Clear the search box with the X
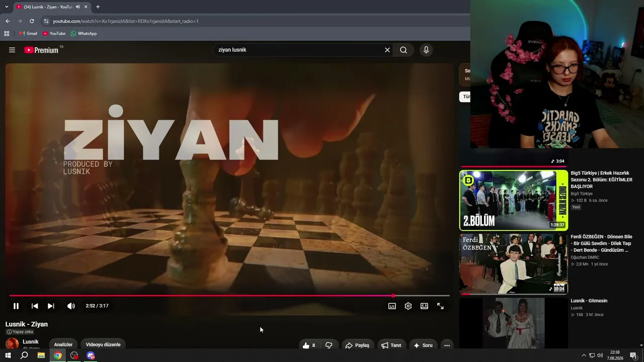Image resolution: width=644 pixels, height=362 pixels. (387, 50)
